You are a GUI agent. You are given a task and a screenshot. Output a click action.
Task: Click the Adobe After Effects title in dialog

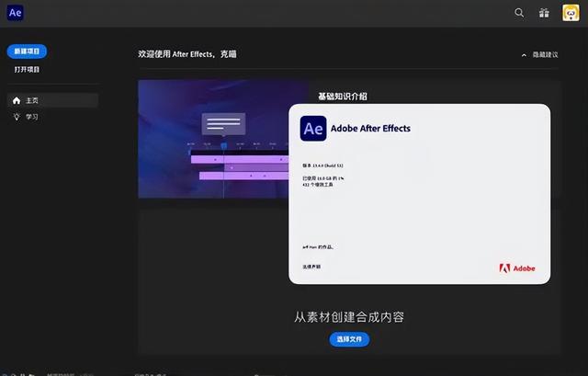click(370, 129)
